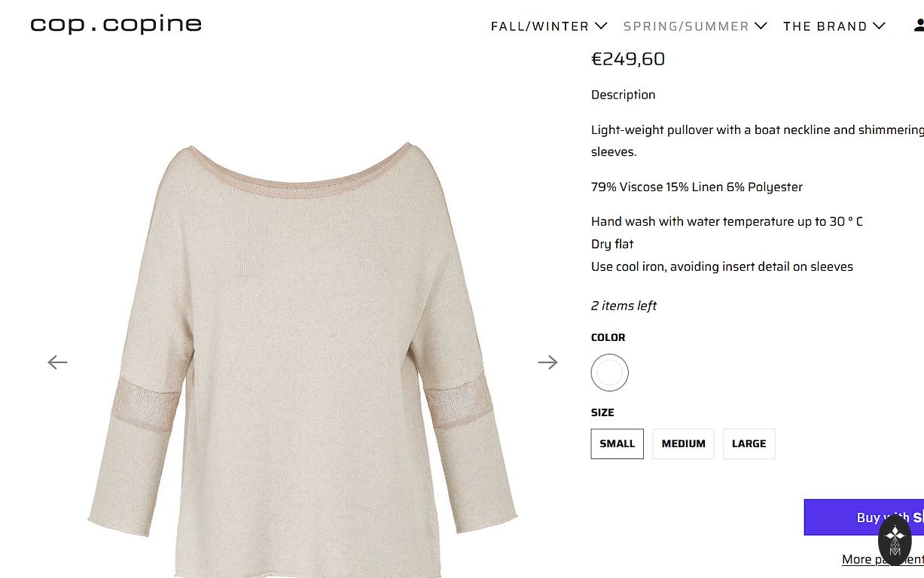Open the SPRING/SUMMER menu label

pyautogui.click(x=685, y=26)
